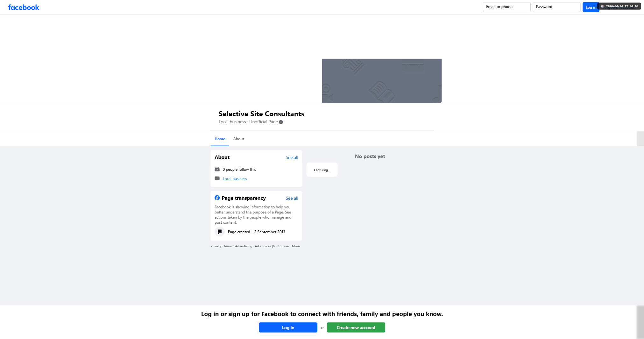644x339 pixels.
Task: Click 'Page created – 2 September 2013' text
Action: [256, 232]
